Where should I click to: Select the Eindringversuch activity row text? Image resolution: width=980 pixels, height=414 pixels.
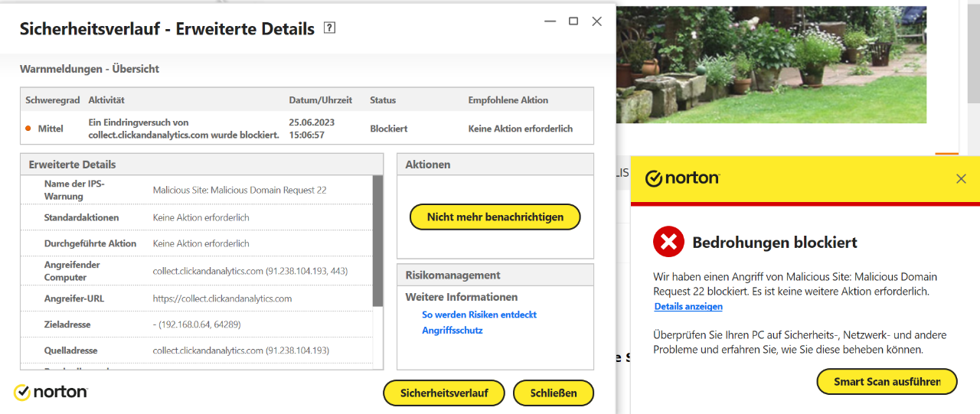(x=184, y=129)
